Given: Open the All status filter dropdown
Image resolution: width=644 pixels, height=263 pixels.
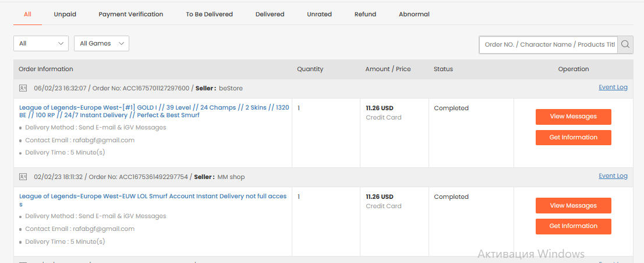Looking at the screenshot, I should [41, 43].
